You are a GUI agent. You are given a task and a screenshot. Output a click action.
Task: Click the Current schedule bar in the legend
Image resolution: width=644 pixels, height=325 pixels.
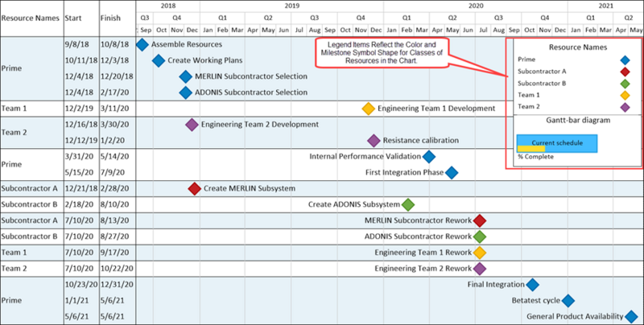pyautogui.click(x=557, y=144)
